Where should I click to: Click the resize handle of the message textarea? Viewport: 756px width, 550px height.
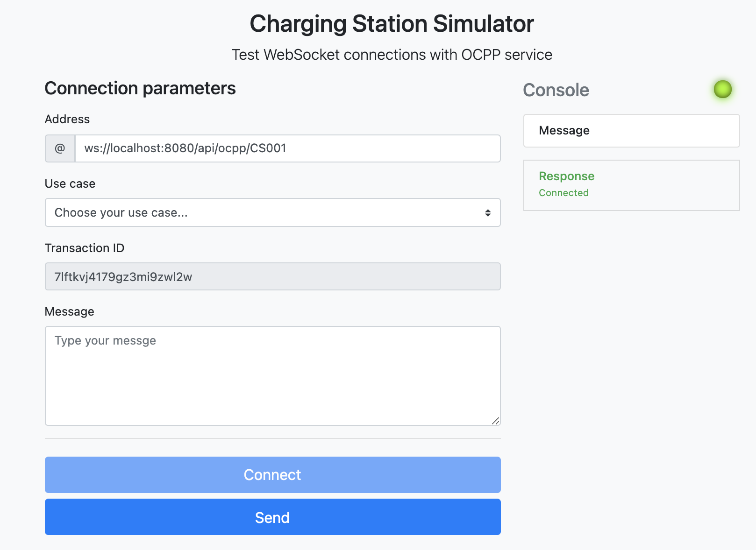click(495, 421)
